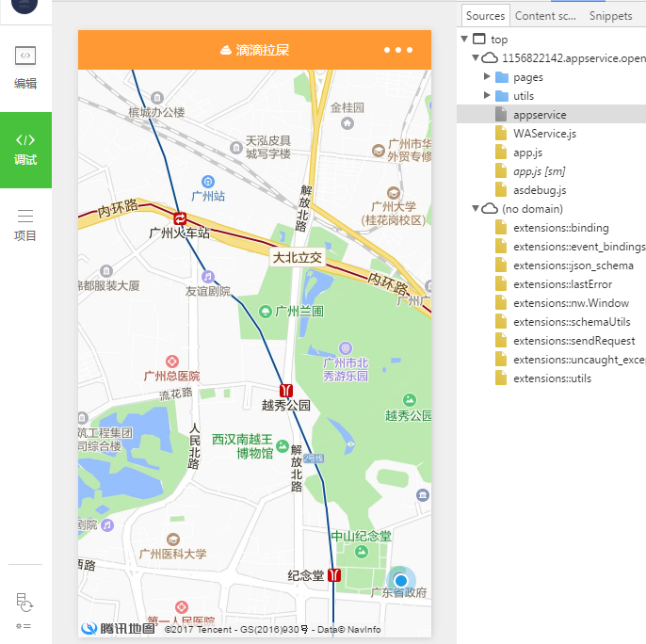Select the appservice file
The image size is (646, 644).
pos(551,115)
